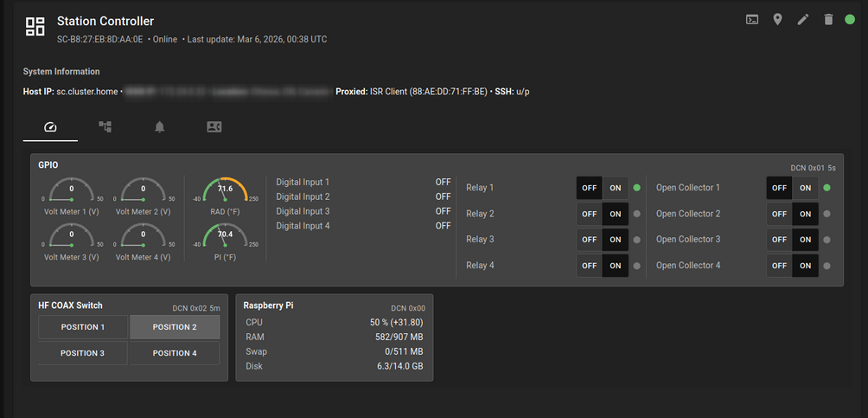Viewport: 868px width, 418px height.
Task: Turn Relay 1 OFF
Action: (x=590, y=188)
